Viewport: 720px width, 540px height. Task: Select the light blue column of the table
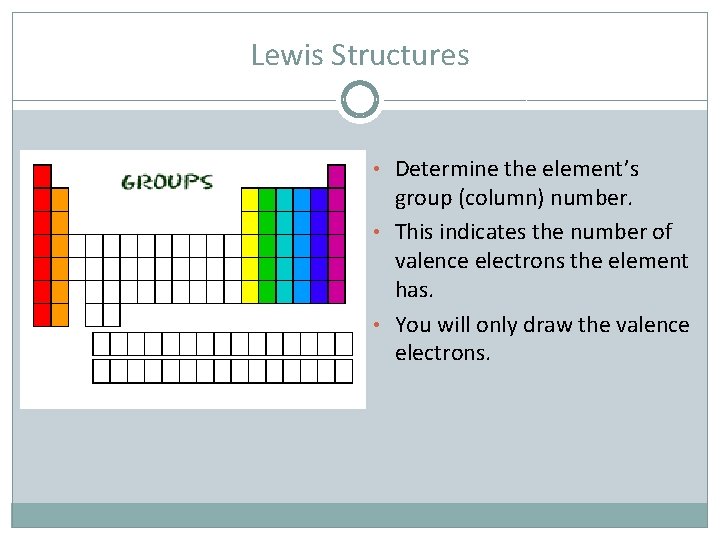coord(302,245)
